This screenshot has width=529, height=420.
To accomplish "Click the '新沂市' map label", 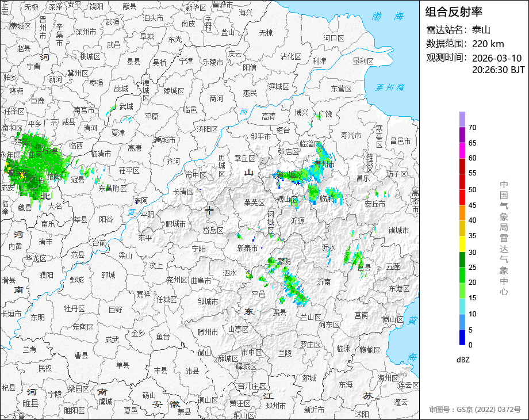I will pyautogui.click(x=314, y=409).
